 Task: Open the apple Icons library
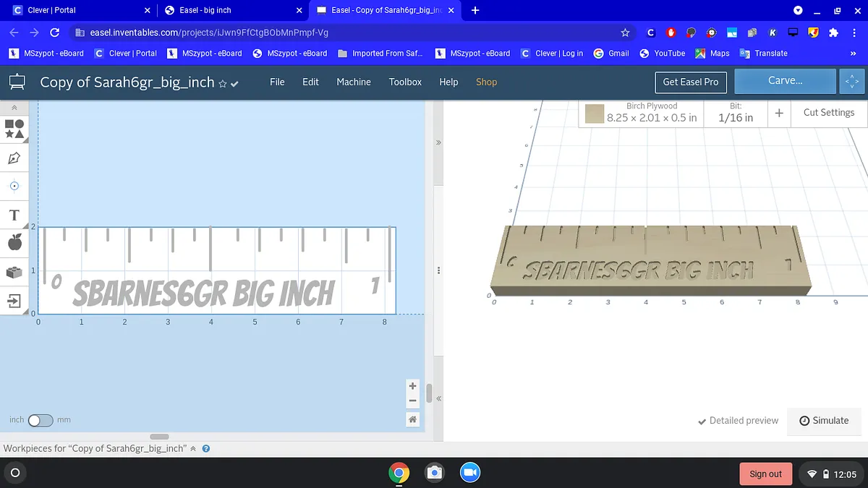[x=14, y=243]
